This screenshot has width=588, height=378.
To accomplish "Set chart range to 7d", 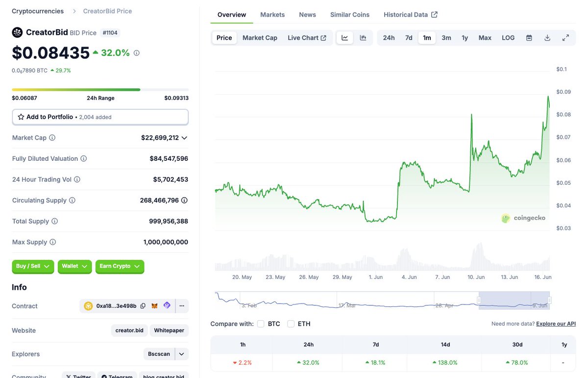I will [x=409, y=38].
